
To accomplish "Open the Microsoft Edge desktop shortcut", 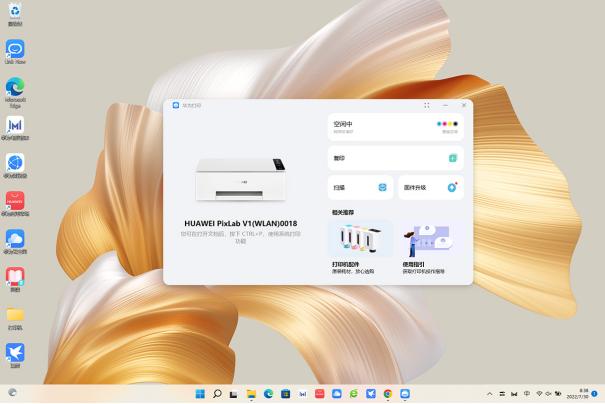I will 15,92.
